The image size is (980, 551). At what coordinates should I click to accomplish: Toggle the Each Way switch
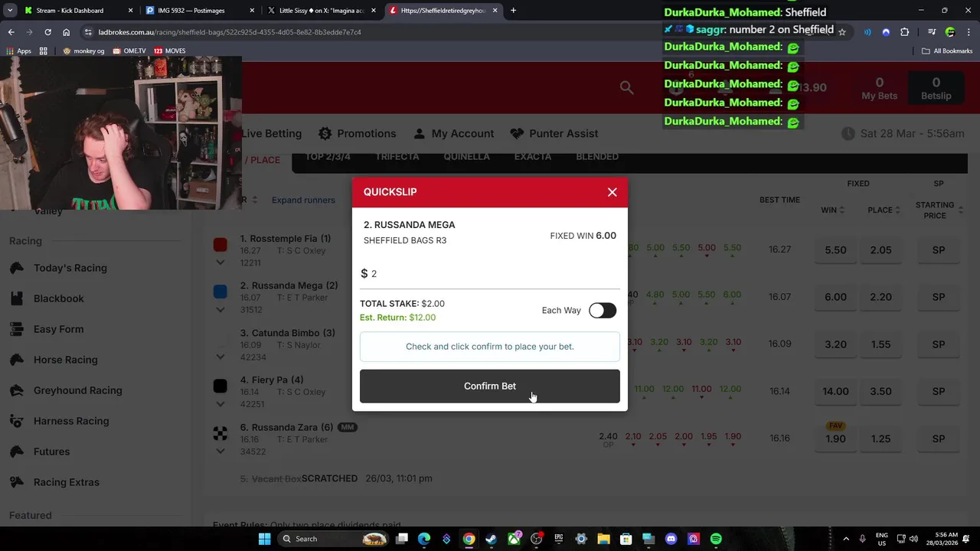(603, 310)
